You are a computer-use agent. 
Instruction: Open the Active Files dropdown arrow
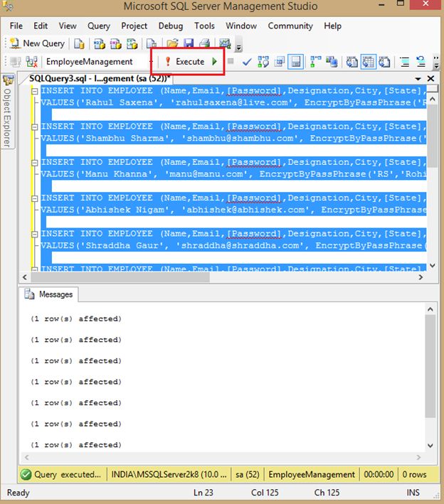pyautogui.click(x=418, y=79)
